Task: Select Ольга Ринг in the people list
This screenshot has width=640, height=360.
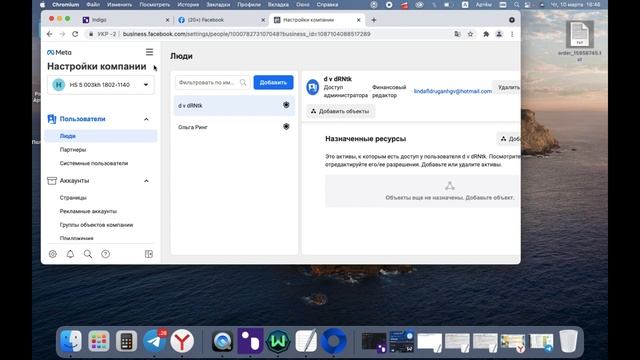Action: (x=234, y=127)
